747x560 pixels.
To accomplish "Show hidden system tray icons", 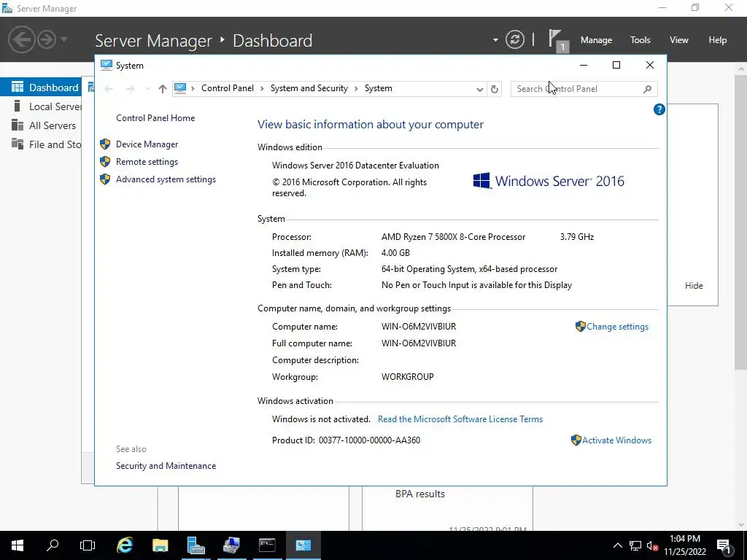I will (x=617, y=545).
